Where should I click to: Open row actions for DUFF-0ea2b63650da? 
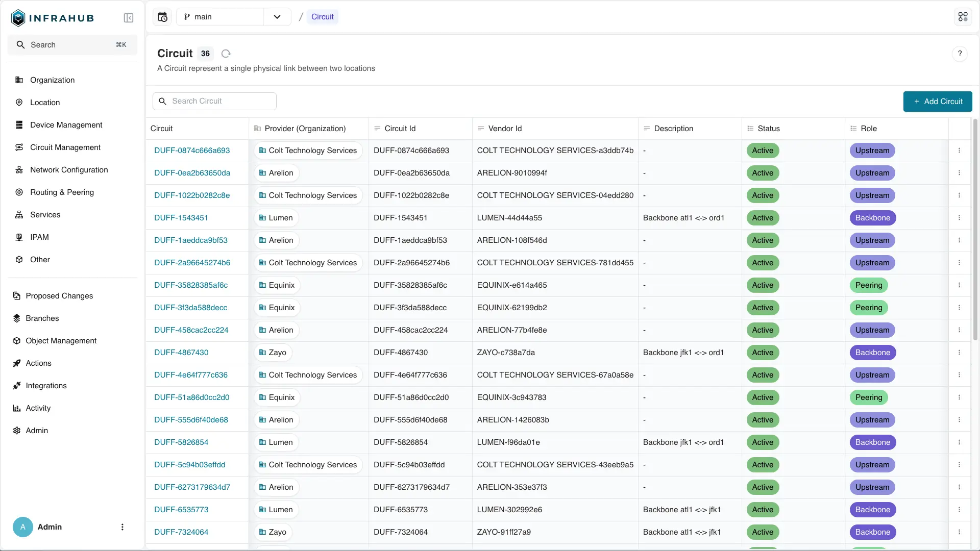pos(959,173)
